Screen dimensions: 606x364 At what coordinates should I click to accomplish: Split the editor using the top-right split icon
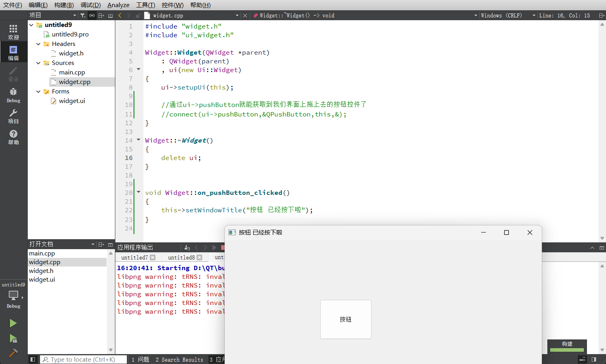[x=602, y=15]
